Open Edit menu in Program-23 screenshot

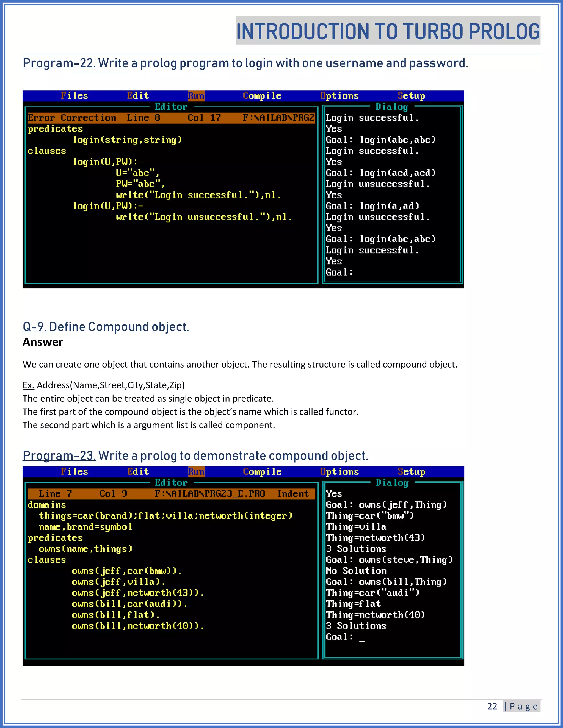click(x=138, y=472)
